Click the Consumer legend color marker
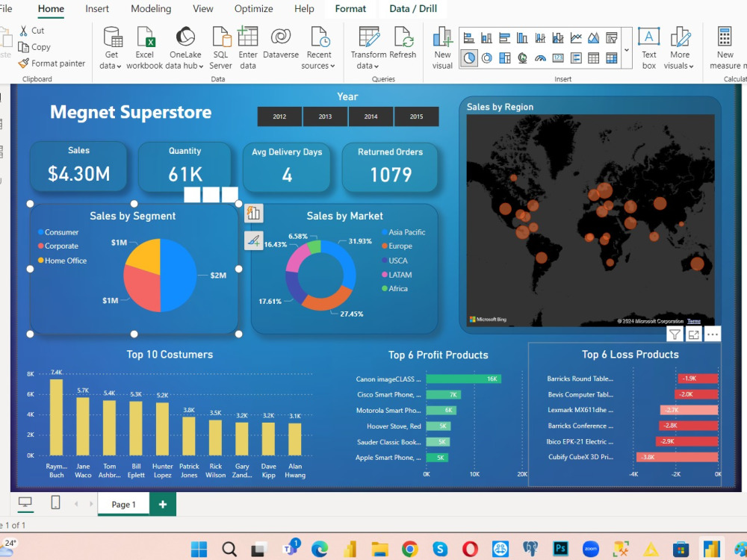 [x=41, y=232]
